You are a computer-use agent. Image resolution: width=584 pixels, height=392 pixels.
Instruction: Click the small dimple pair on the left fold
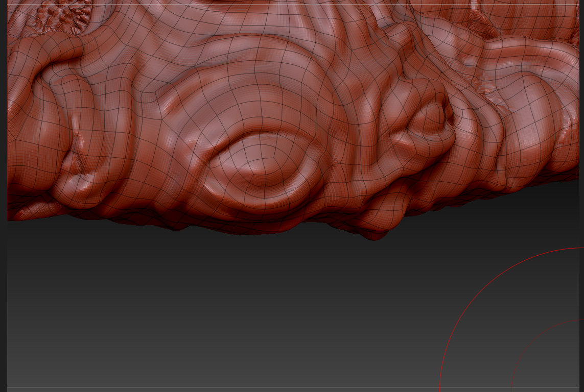(77, 163)
